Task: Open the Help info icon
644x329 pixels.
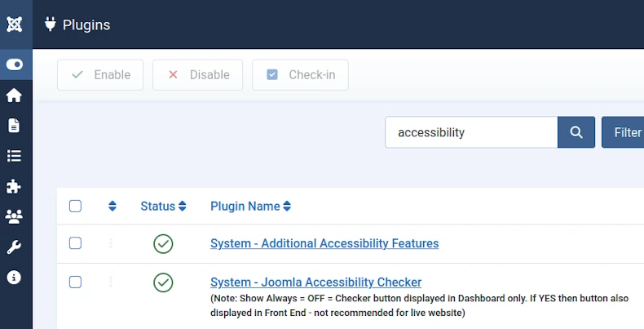Action: click(x=14, y=278)
